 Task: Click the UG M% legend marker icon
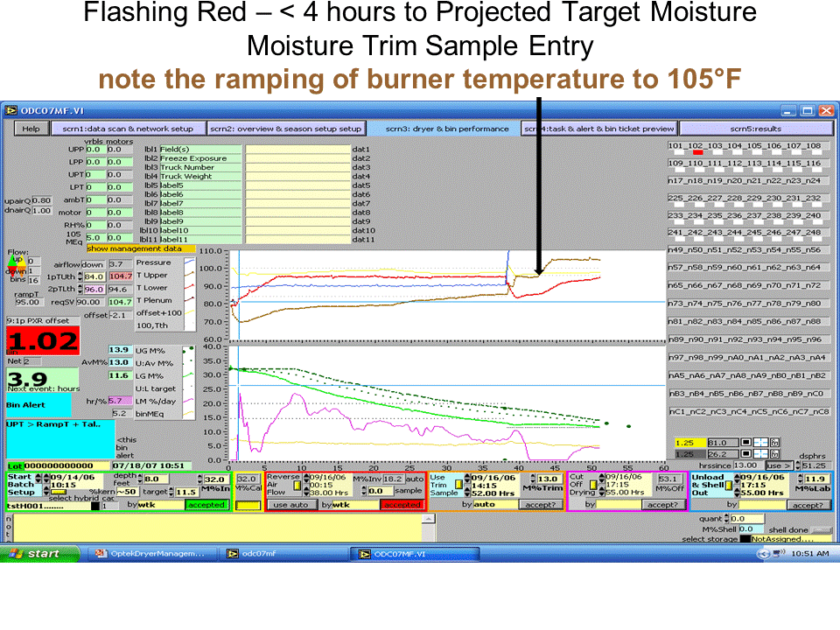click(x=188, y=350)
